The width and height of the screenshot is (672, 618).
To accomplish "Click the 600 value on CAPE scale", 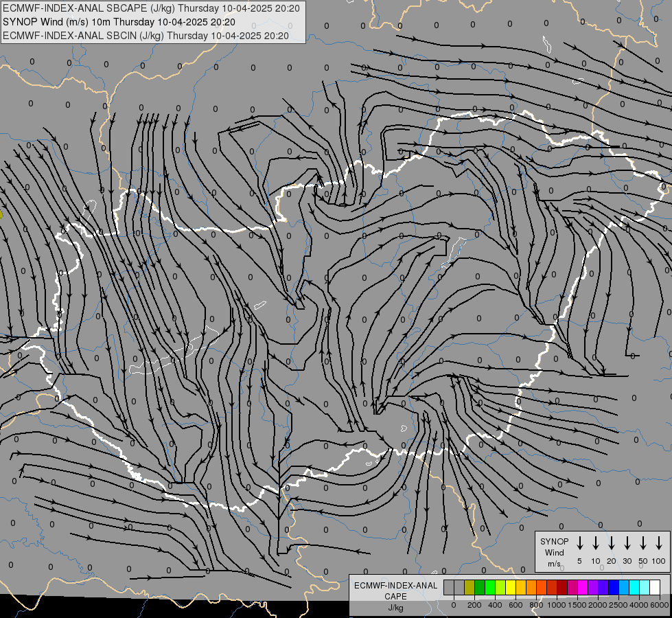I will coord(515,605).
